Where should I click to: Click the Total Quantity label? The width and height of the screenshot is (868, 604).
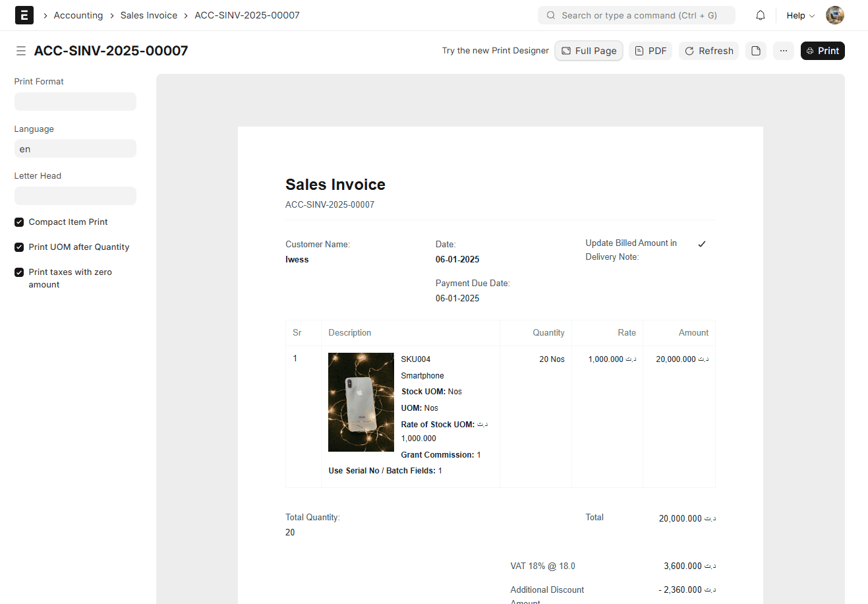(312, 518)
